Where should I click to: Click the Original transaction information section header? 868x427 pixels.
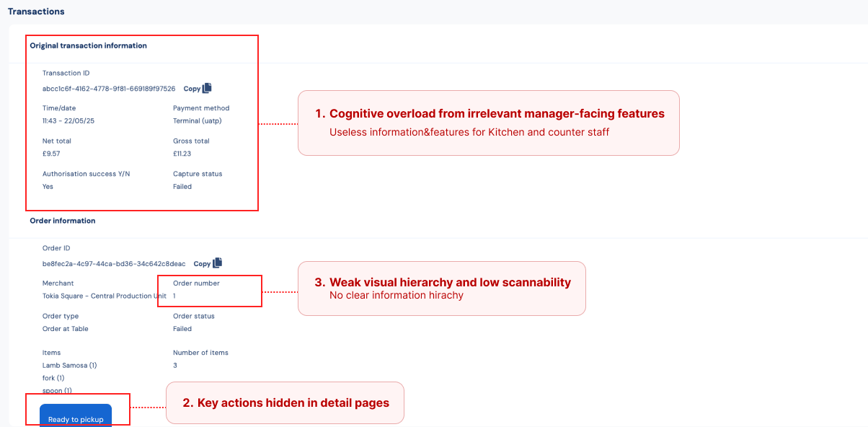point(88,45)
